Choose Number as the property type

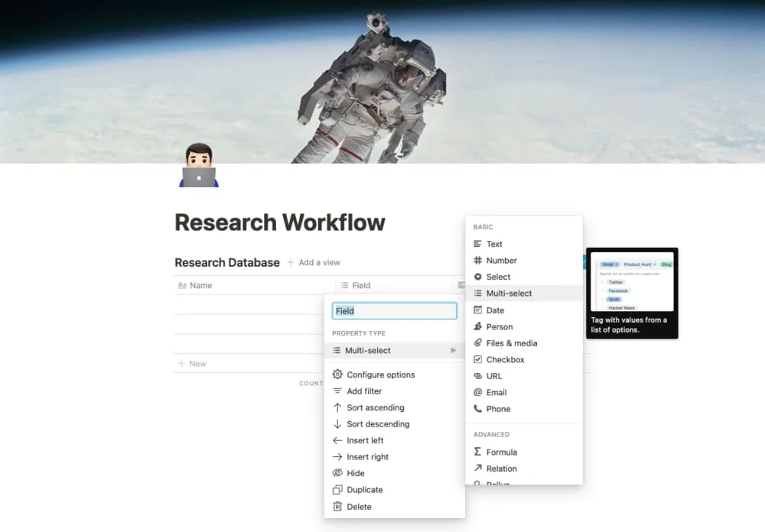tap(524, 261)
